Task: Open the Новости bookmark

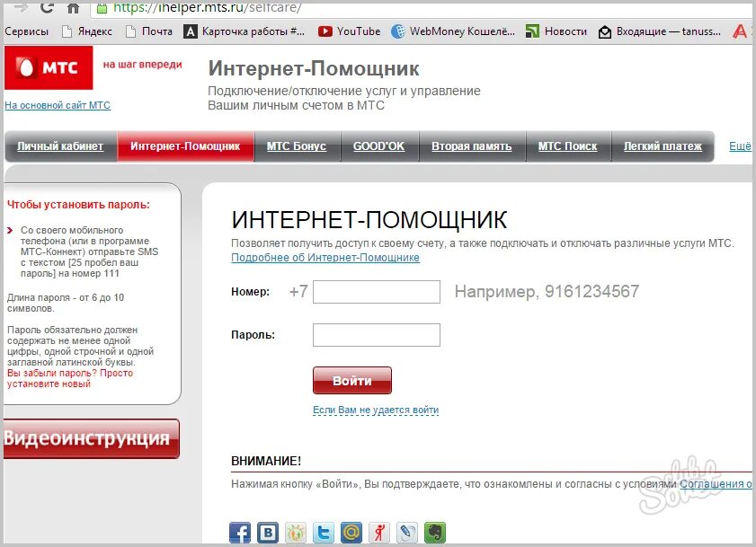Action: [x=556, y=31]
